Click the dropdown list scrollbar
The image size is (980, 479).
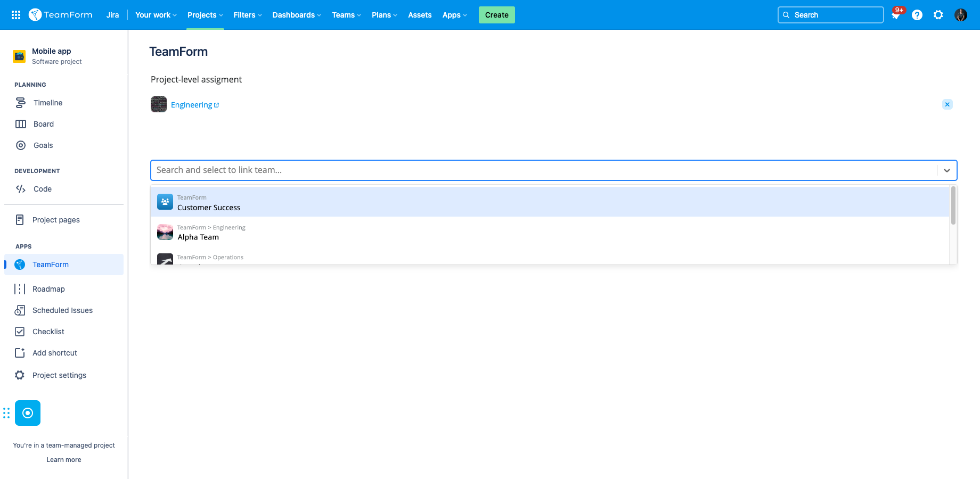[953, 205]
